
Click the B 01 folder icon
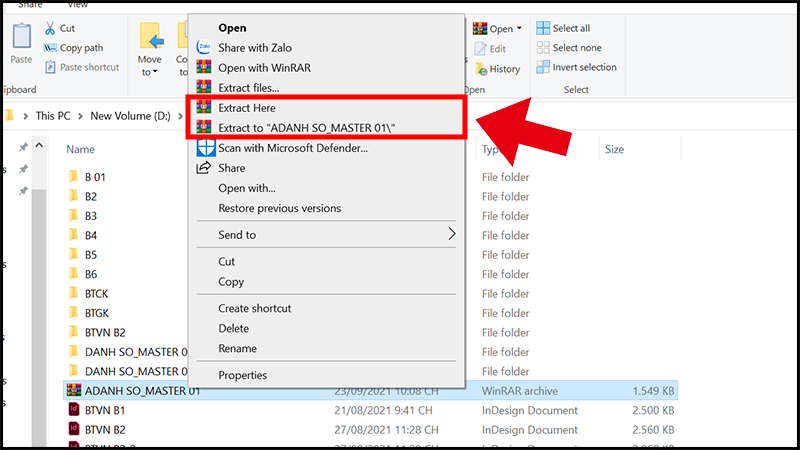(x=74, y=177)
